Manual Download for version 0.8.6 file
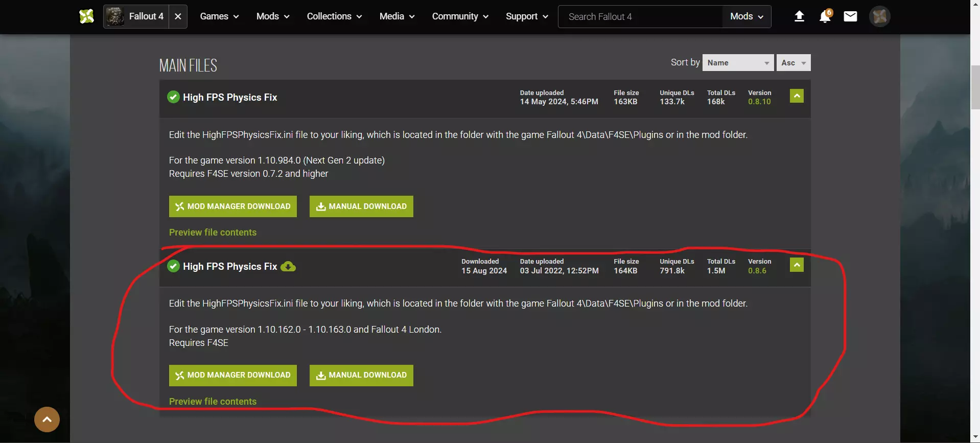 pyautogui.click(x=361, y=376)
